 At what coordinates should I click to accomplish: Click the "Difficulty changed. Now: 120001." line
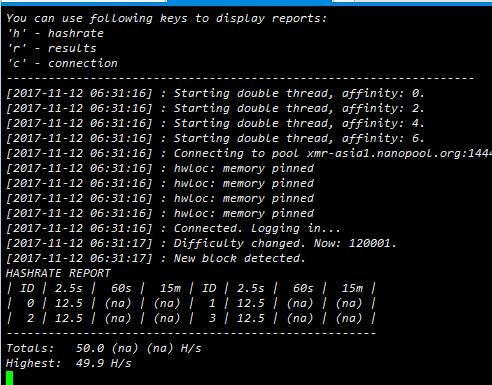pos(285,243)
